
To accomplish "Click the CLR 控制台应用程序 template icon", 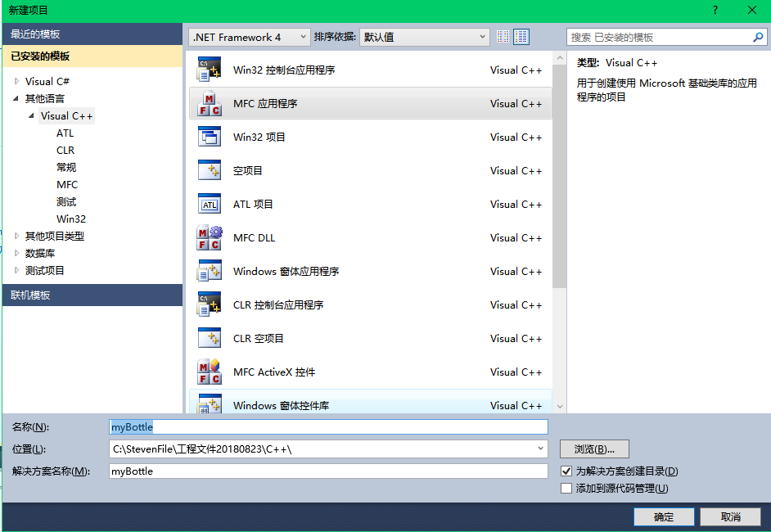I will 209,304.
